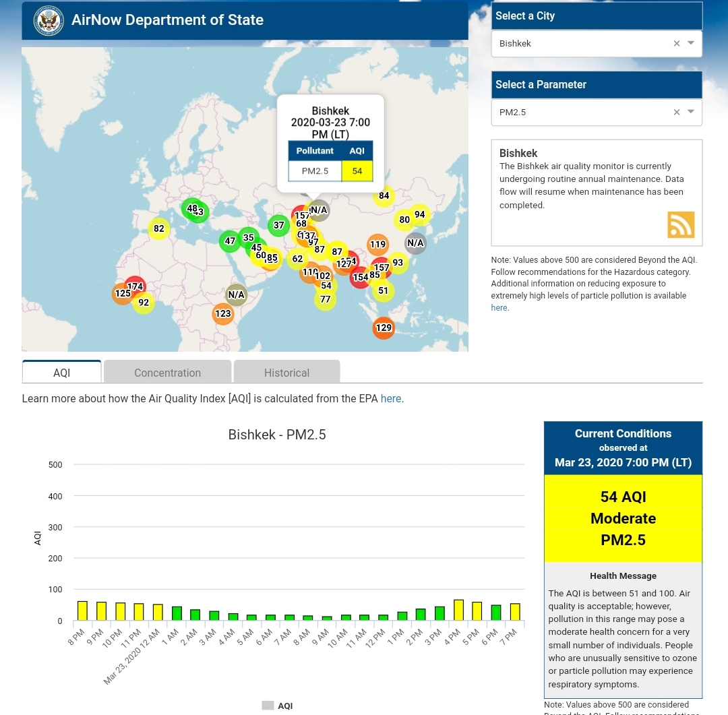This screenshot has width=728, height=715.
Task: Select the orange 129 map marker
Action: 384,328
